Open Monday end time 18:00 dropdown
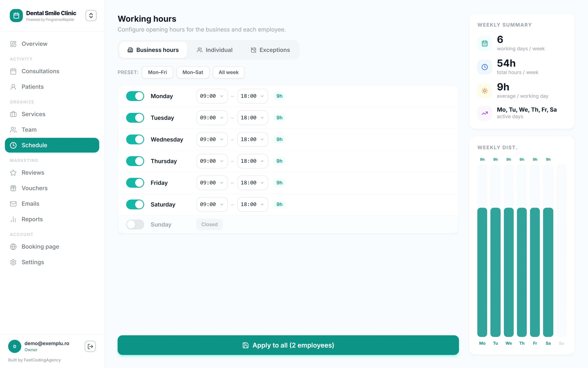The image size is (588, 368). click(253, 96)
